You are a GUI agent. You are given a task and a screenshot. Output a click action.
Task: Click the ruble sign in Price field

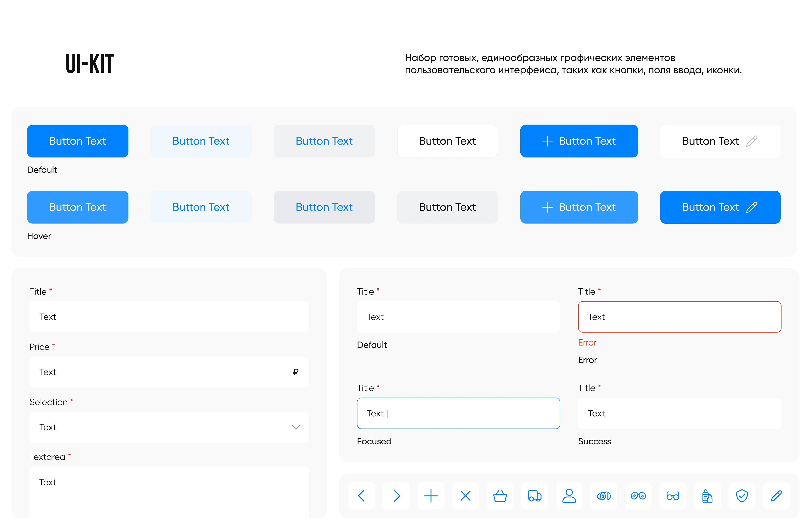pyautogui.click(x=295, y=372)
